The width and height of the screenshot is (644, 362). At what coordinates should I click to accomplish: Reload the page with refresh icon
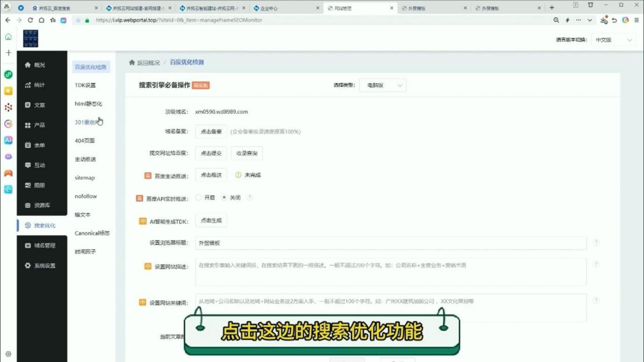coord(30,20)
